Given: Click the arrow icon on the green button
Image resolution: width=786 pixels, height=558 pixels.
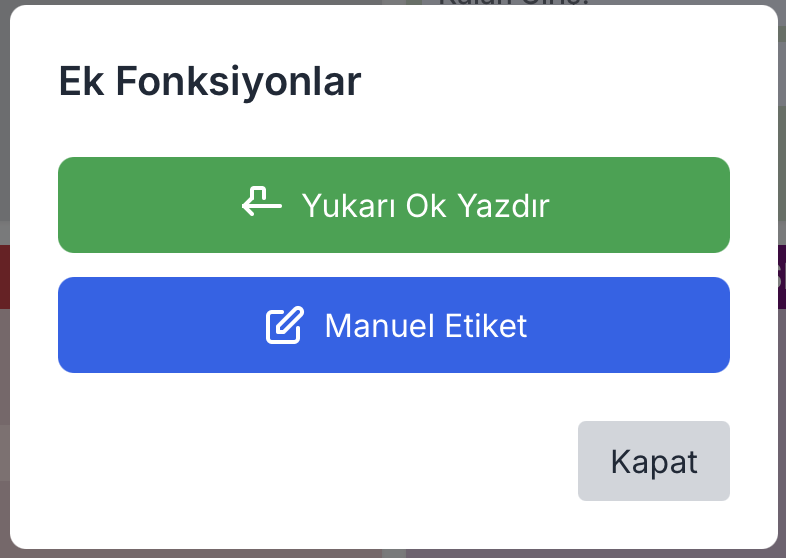Looking at the screenshot, I should click(x=260, y=203).
